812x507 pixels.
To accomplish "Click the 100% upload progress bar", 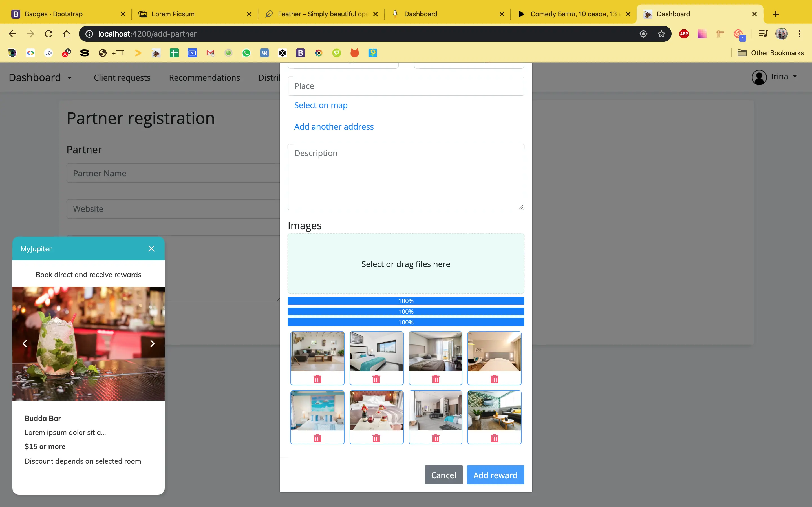I will click(406, 301).
